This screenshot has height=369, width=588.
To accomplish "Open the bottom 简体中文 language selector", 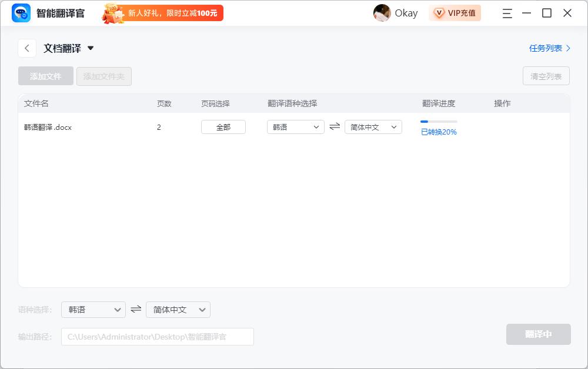I will [x=178, y=310].
